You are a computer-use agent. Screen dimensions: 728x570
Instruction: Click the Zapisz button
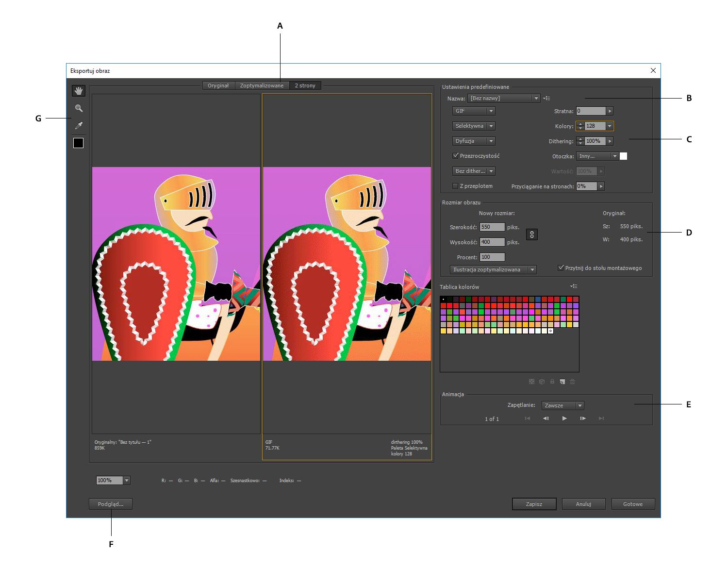pos(534,504)
